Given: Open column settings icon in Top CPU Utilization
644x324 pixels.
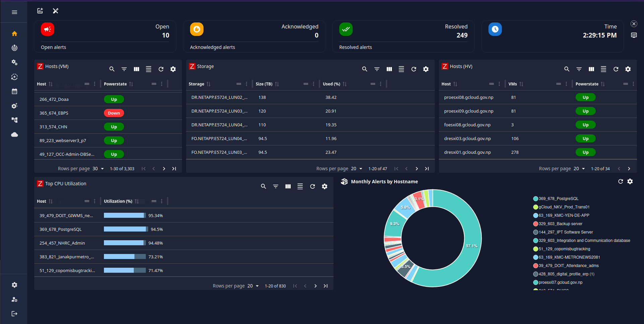Looking at the screenshot, I should coord(288,186).
